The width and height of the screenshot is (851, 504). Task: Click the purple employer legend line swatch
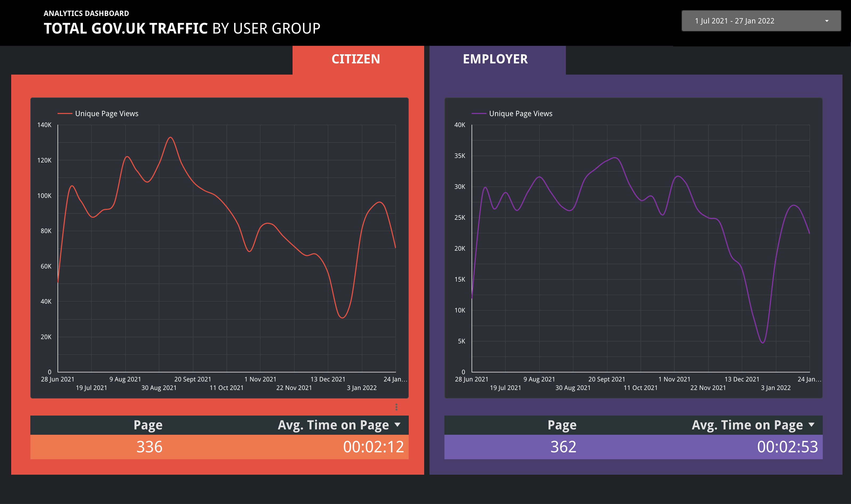[479, 113]
